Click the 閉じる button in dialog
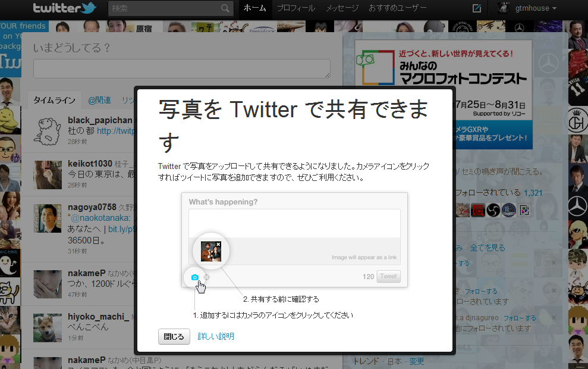This screenshot has height=369, width=588. click(x=174, y=337)
